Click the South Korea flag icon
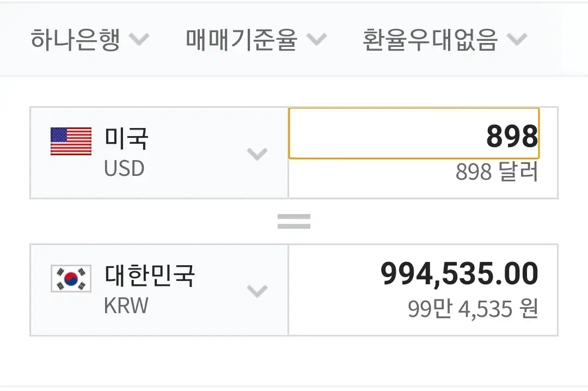The height and width of the screenshot is (391, 588). 71,279
